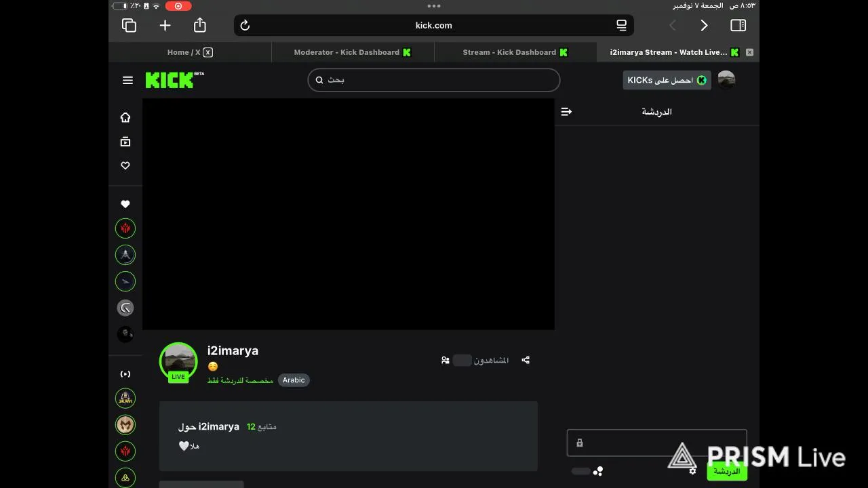Image resolution: width=868 pixels, height=488 pixels.
Task: Click the search magnifier icon
Action: (319, 80)
